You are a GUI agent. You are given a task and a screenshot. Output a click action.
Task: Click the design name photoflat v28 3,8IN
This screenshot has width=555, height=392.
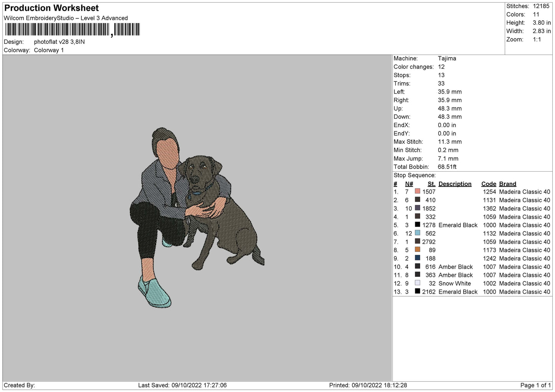point(59,42)
